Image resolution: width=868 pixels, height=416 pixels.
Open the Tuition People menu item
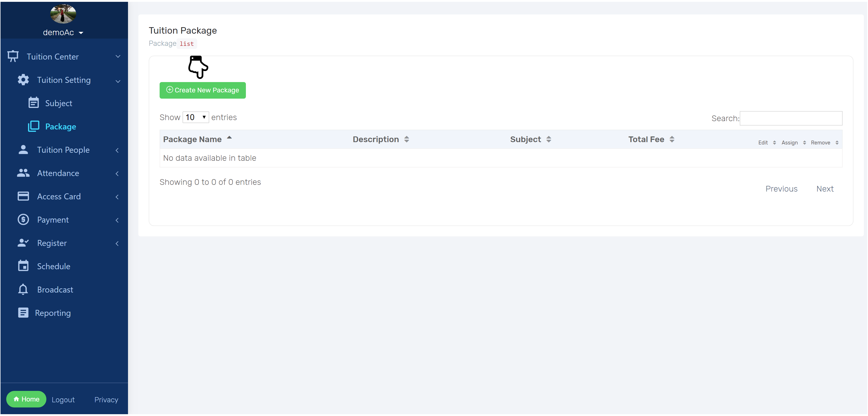pos(63,150)
